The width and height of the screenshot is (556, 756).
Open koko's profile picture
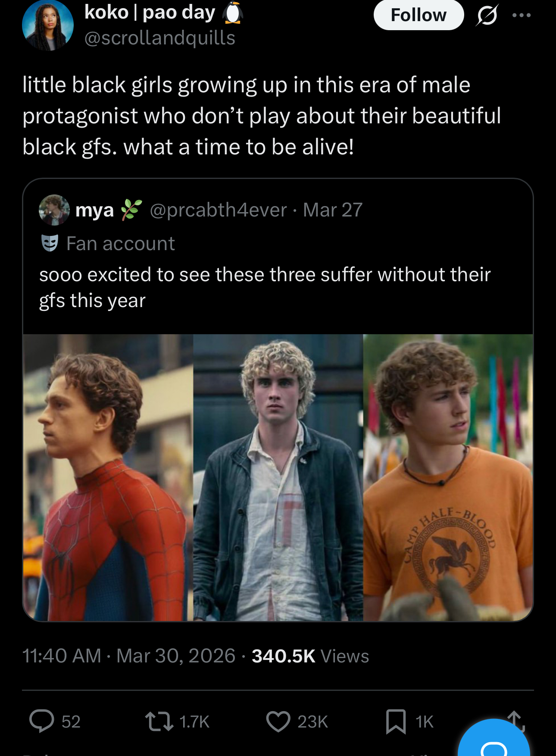click(x=48, y=25)
